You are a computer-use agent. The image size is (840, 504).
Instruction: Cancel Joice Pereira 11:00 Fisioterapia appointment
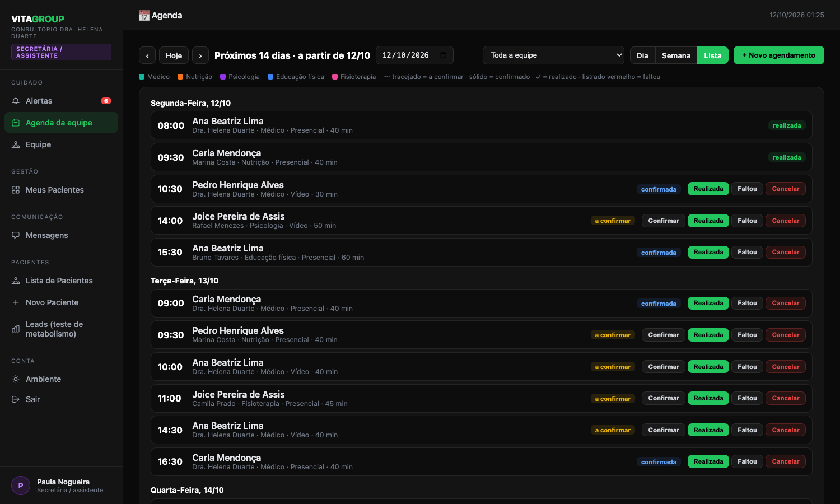[786, 398]
